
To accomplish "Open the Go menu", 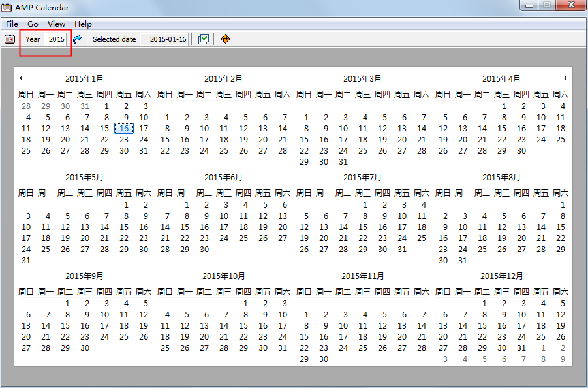I will (x=33, y=24).
